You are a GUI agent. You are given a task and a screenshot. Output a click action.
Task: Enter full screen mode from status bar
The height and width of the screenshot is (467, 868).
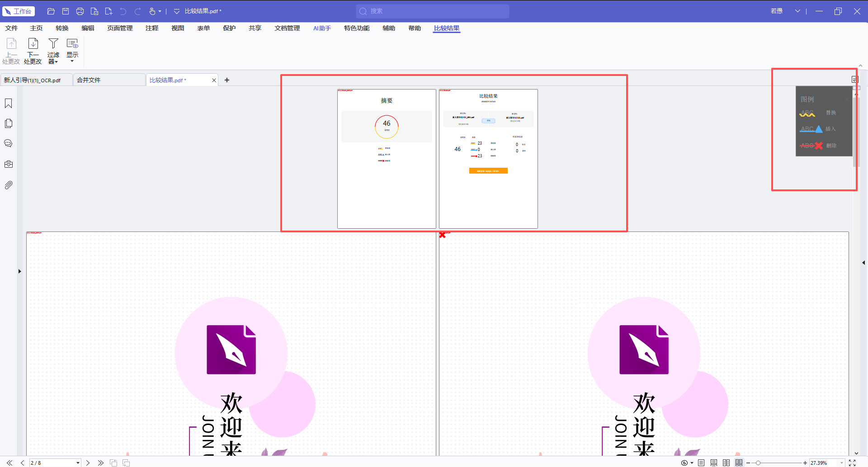(852, 463)
